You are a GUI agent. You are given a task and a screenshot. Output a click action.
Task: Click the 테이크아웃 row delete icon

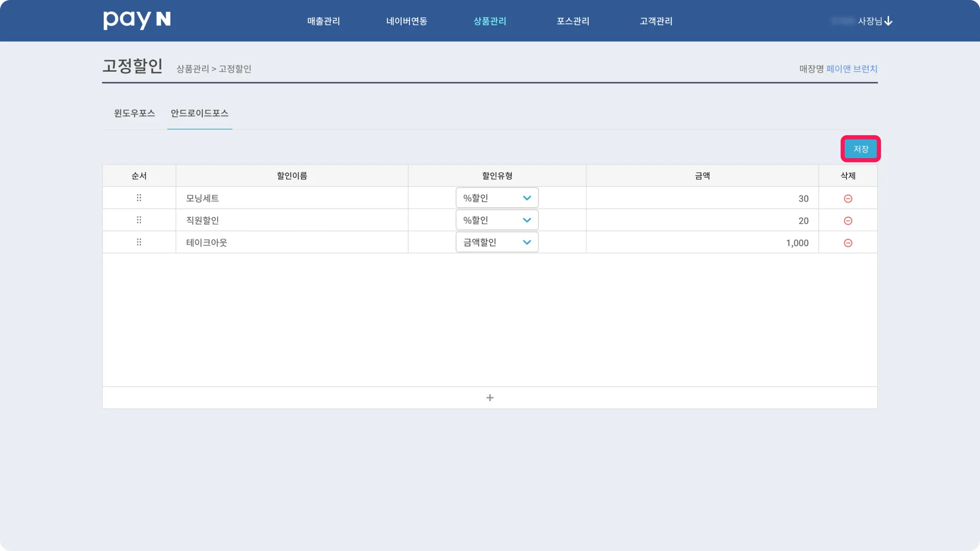tap(847, 243)
